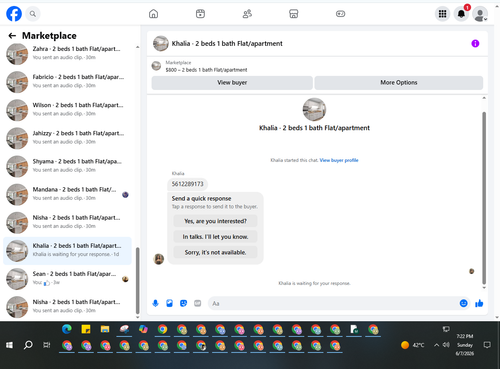This screenshot has width=500, height=369.
Task: Click the attach photo icon in composer
Action: point(169,303)
